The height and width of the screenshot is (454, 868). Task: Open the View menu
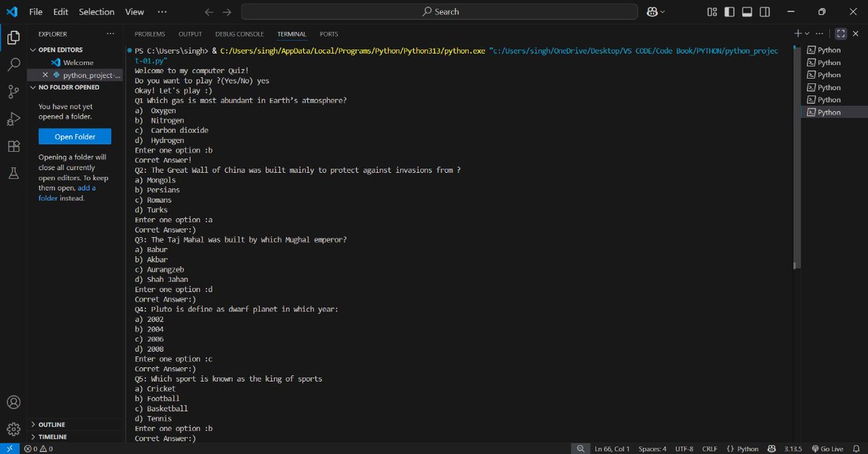coord(135,12)
